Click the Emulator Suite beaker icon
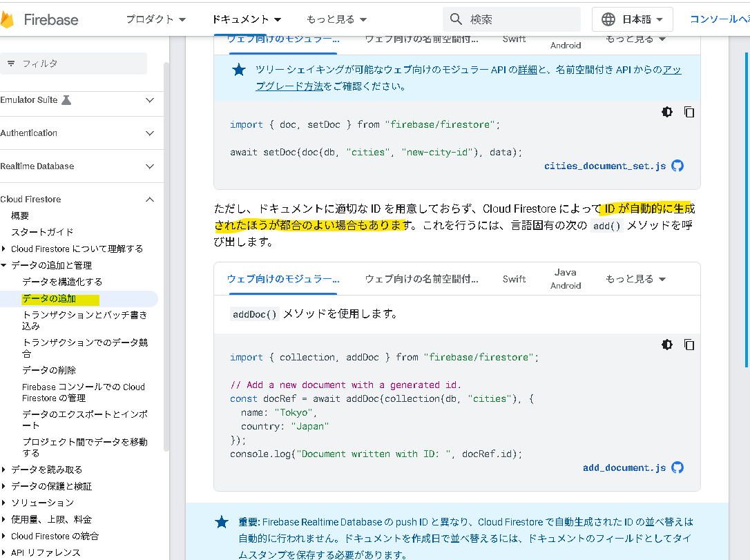Image resolution: width=750 pixels, height=560 pixels. (x=66, y=100)
